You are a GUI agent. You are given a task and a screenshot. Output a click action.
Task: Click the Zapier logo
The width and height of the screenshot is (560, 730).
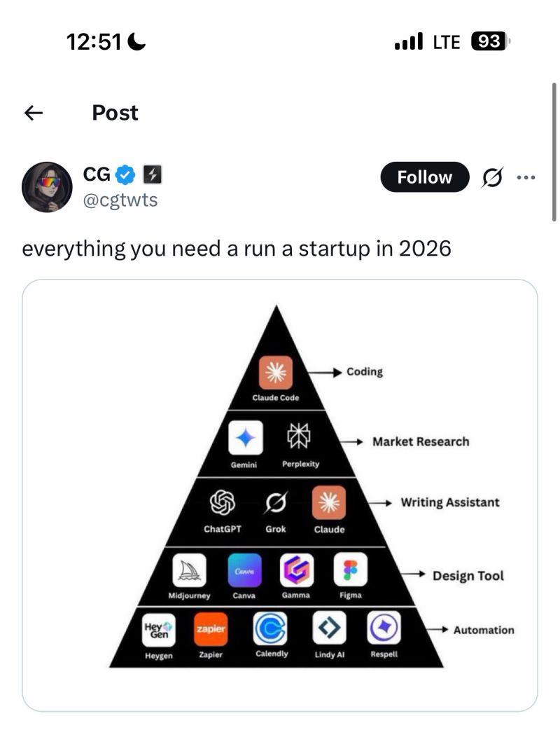[x=211, y=628]
